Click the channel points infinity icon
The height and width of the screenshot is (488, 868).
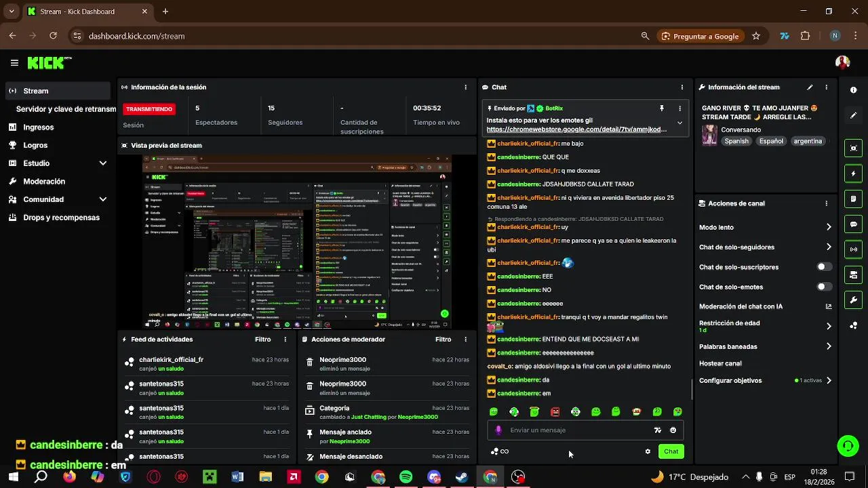[500, 451]
